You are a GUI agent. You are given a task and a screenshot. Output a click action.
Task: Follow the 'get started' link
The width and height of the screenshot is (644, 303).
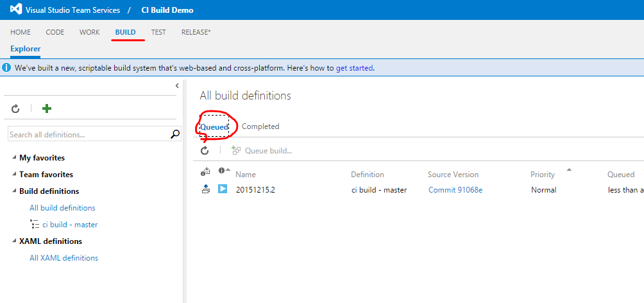click(355, 68)
